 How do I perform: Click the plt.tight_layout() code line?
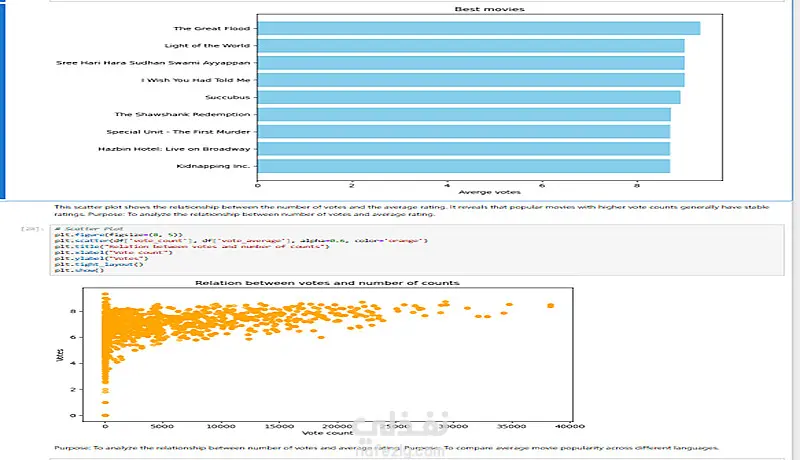[x=99, y=264]
